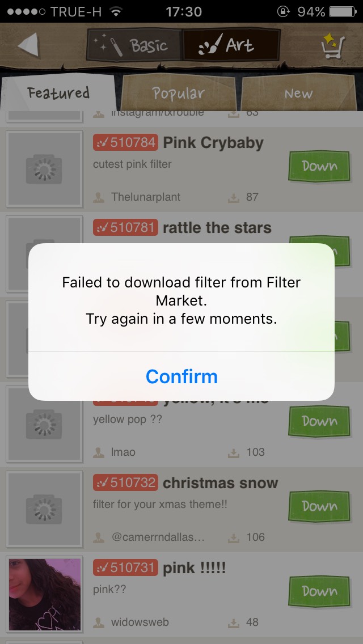
Task: Tap the Pink Crybaby loading thumbnail
Action: pyautogui.click(x=44, y=169)
